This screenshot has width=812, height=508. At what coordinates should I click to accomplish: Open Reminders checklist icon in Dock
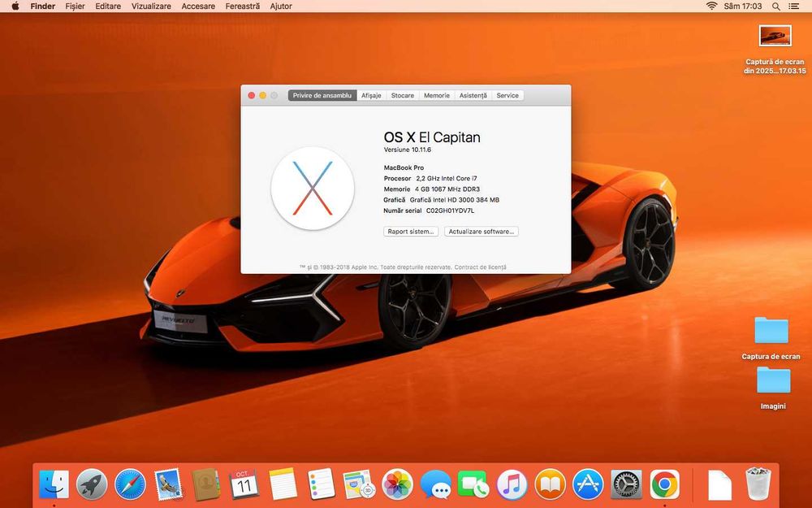click(x=321, y=484)
